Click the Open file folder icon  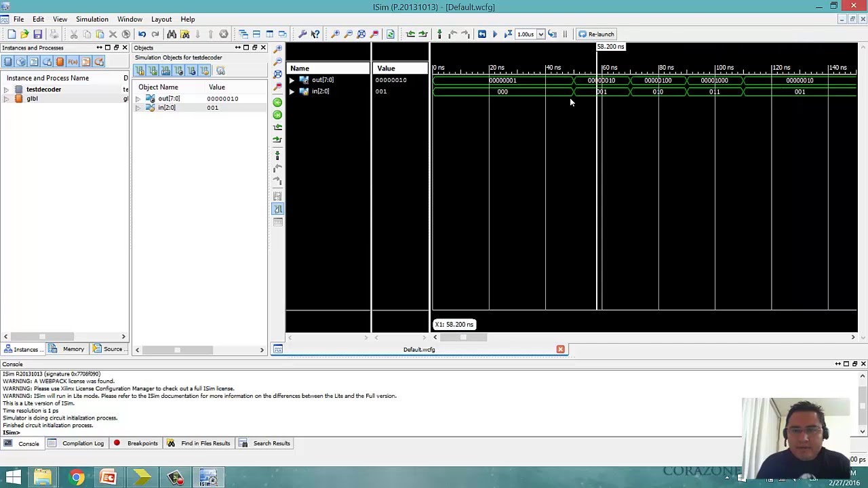click(24, 34)
